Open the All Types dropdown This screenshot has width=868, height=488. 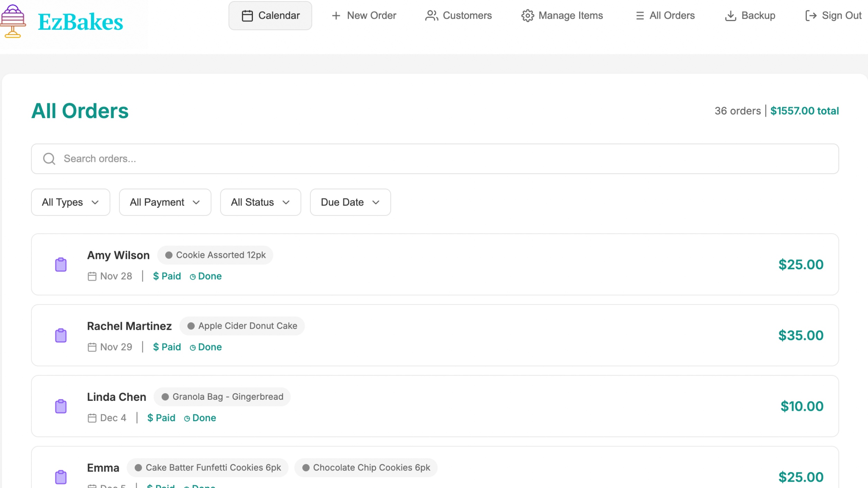click(x=70, y=202)
